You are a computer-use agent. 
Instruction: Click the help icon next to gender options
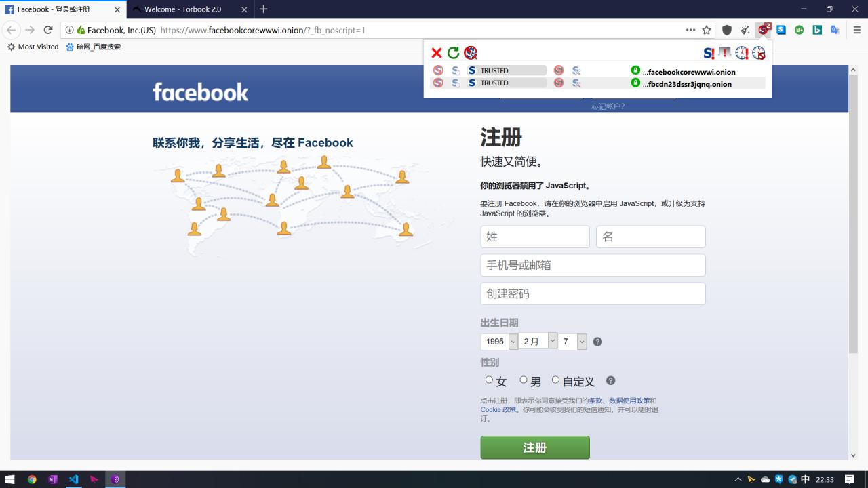610,381
